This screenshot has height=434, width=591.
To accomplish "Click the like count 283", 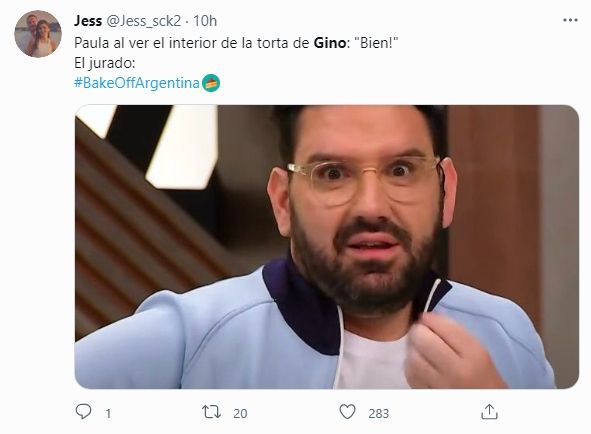I will click(x=378, y=414).
